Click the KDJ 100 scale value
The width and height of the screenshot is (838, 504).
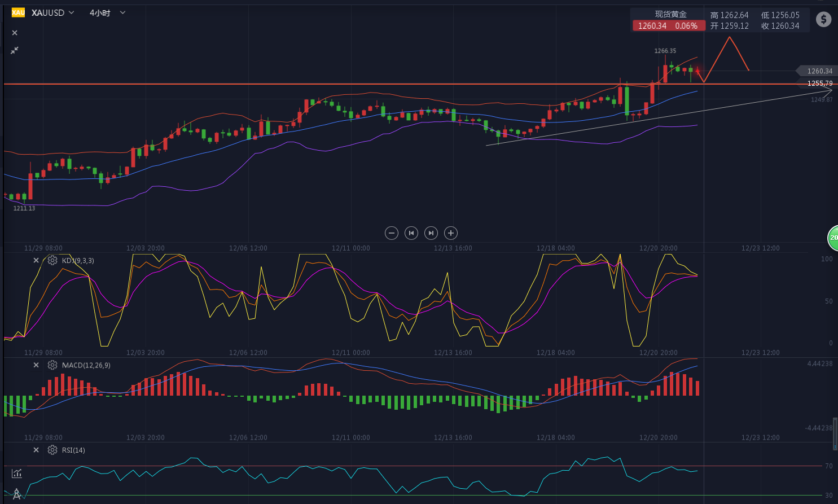[827, 259]
